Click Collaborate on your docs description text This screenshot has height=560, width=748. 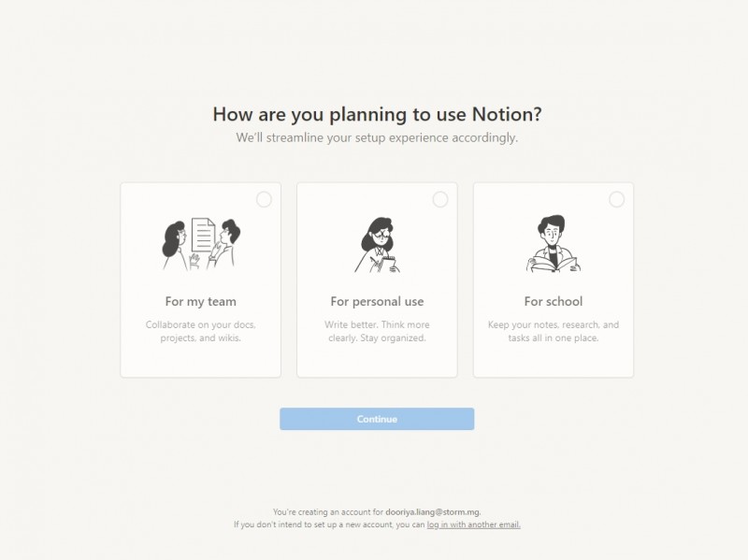201,331
